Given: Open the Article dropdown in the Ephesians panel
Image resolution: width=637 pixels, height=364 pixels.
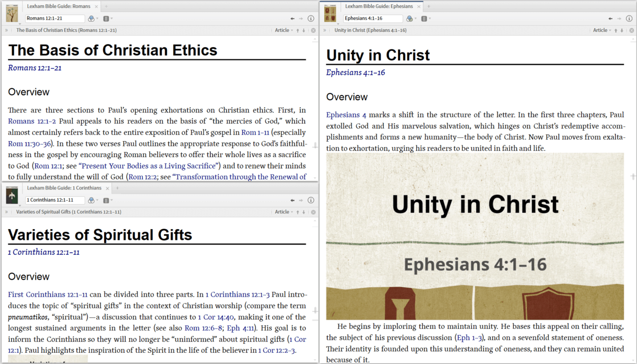Looking at the screenshot, I should coord(602,30).
